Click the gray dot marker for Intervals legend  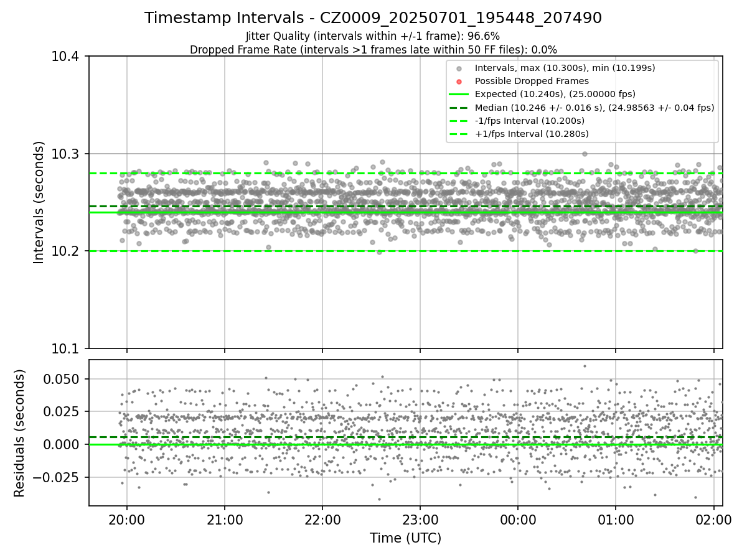pyautogui.click(x=459, y=68)
